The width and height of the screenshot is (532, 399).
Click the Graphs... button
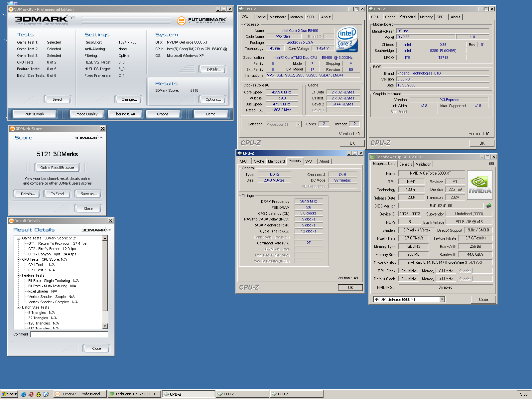point(164,114)
